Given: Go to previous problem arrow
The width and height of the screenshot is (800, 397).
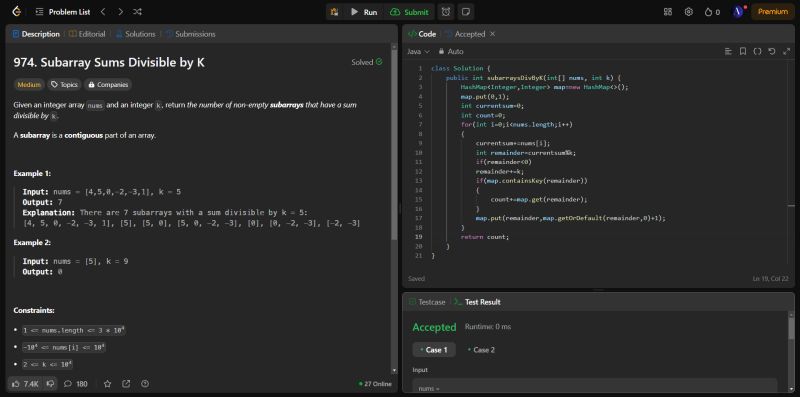Looking at the screenshot, I should click(x=103, y=12).
